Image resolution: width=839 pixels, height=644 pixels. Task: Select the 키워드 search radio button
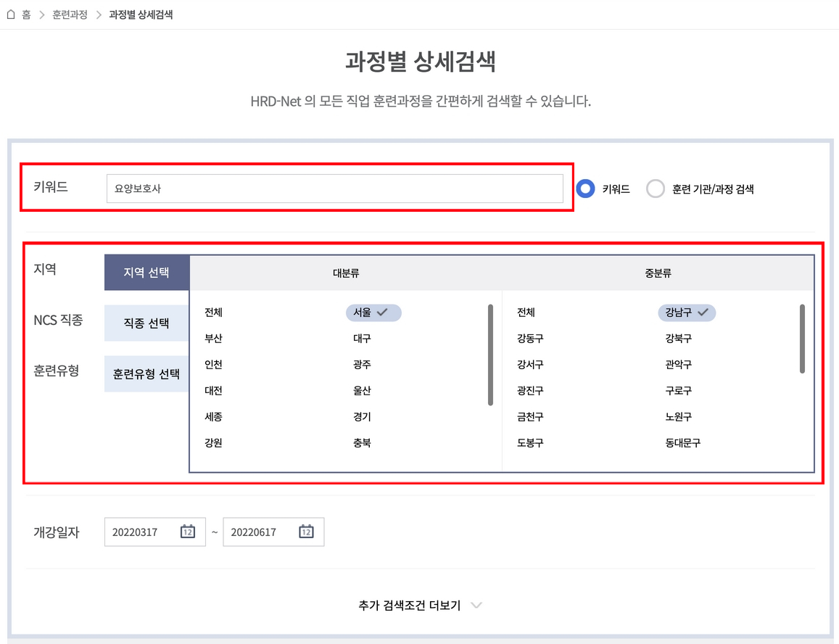pyautogui.click(x=584, y=188)
